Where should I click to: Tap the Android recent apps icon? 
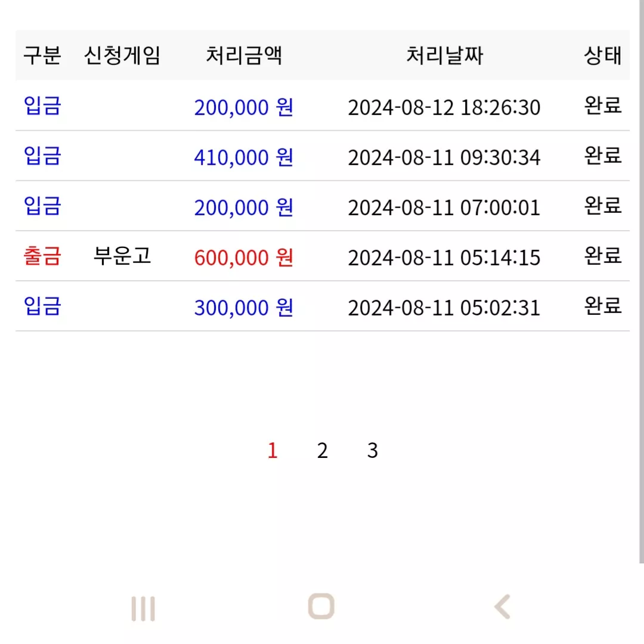pos(143,609)
